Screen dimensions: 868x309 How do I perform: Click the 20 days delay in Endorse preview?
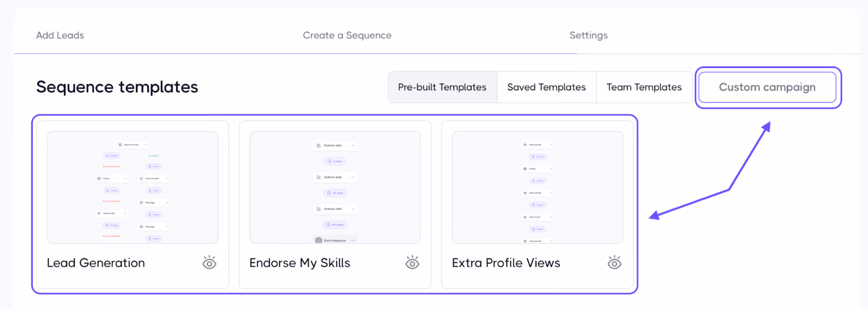[x=335, y=193]
